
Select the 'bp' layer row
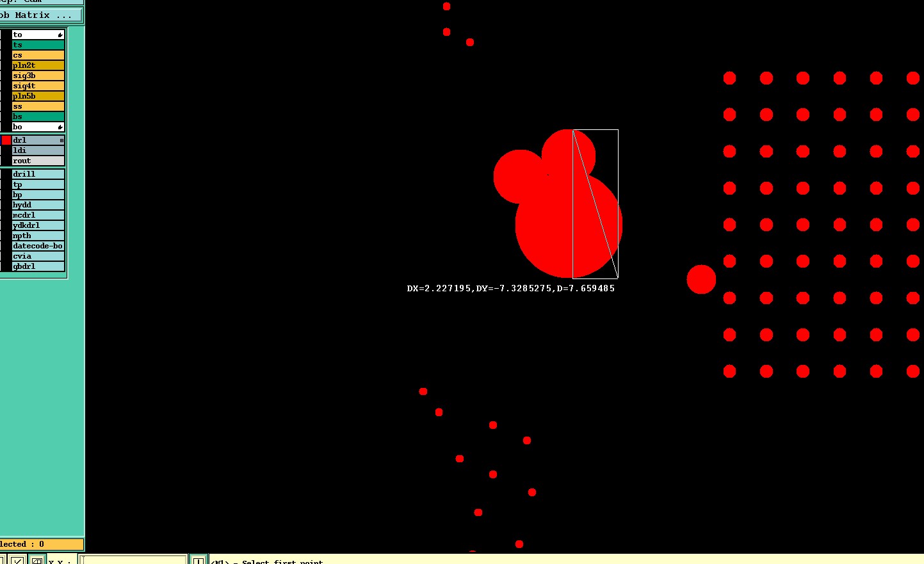pos(38,195)
